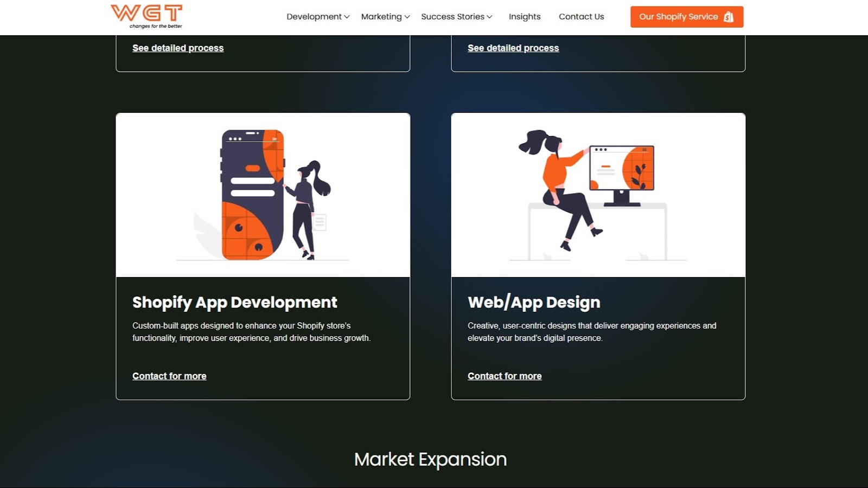
Task: Open the Marketing menu item
Action: coord(381,17)
